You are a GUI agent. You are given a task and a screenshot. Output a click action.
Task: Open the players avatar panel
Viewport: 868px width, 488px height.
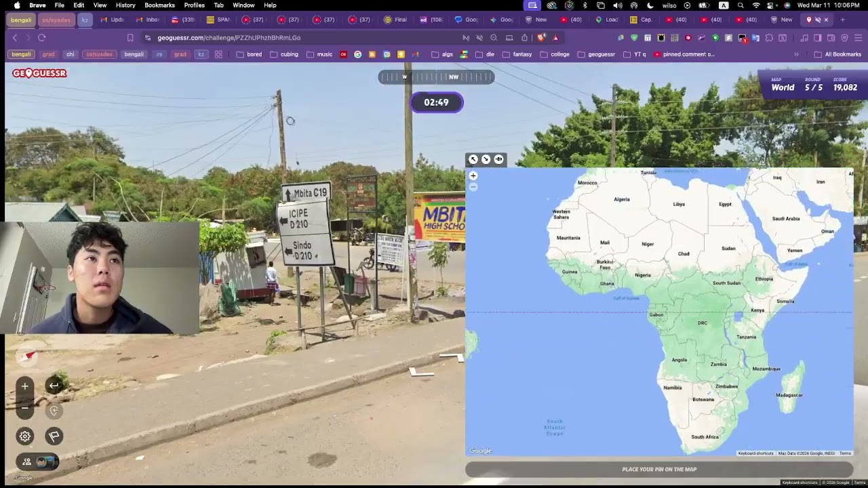37,462
